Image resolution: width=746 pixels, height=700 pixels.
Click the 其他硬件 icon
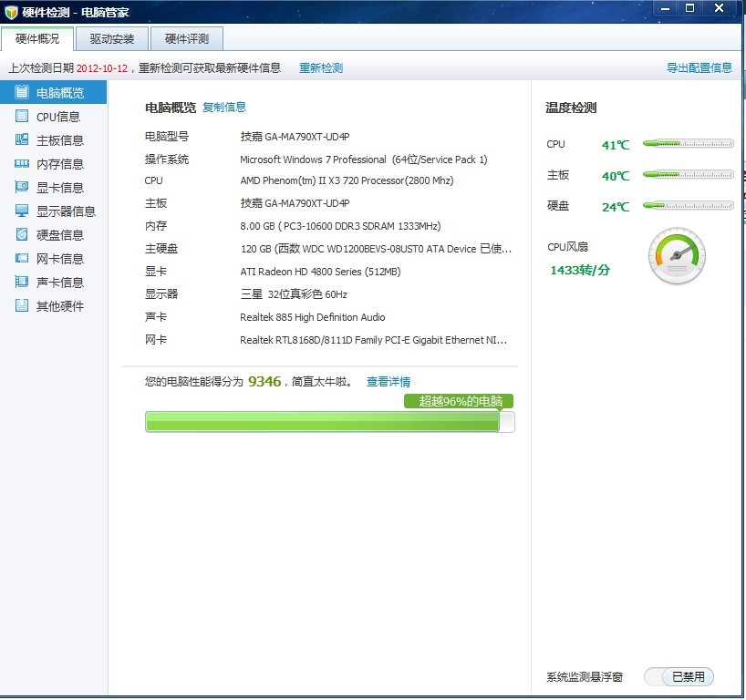click(21, 305)
